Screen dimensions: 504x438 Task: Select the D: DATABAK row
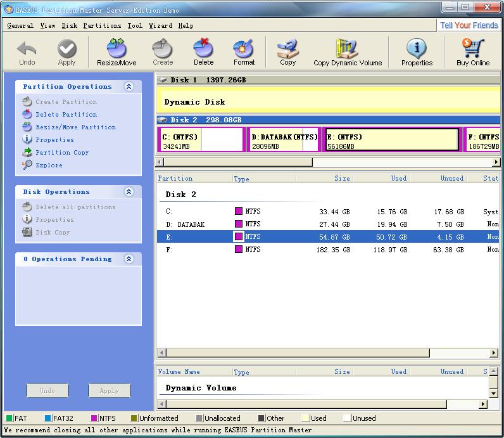tap(328, 224)
